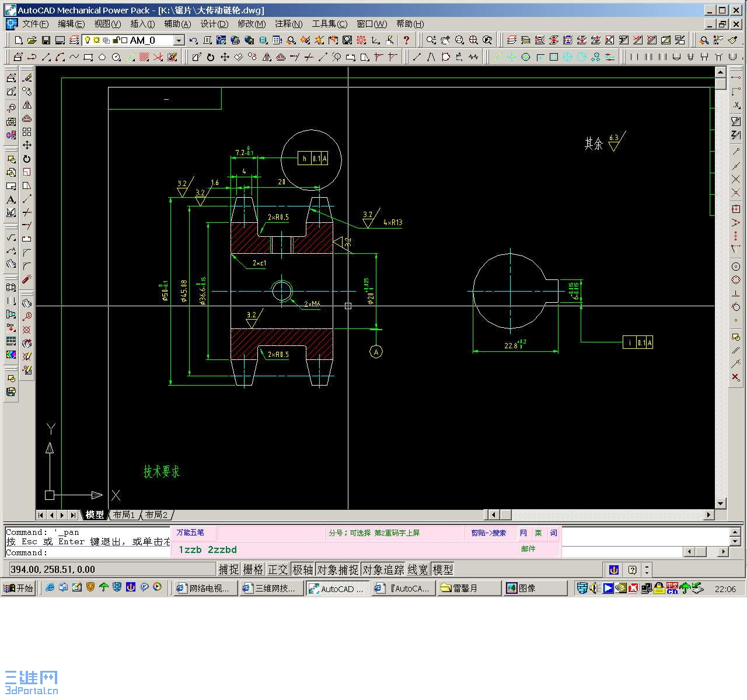This screenshot has height=700, width=747.
Task: Open the 插入(I) menu
Action: tap(142, 24)
